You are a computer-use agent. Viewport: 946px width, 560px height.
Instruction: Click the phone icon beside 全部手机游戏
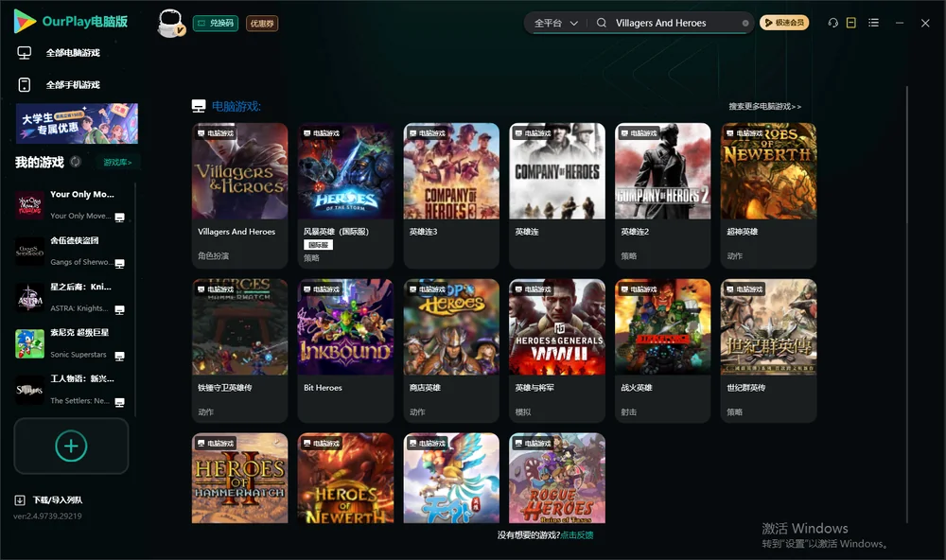coord(25,85)
